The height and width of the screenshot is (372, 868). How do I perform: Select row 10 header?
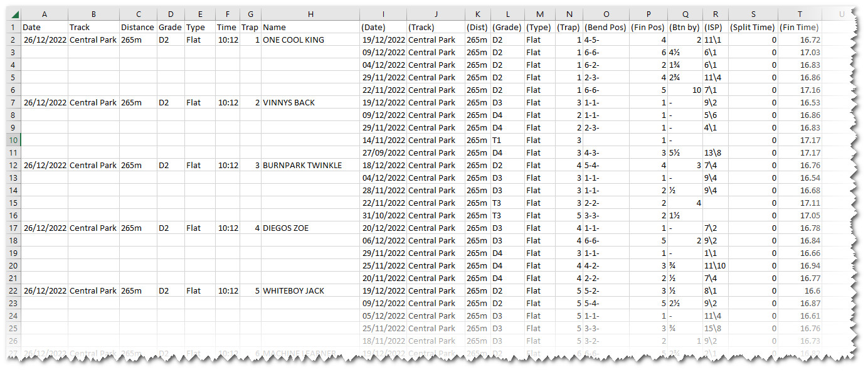tap(14, 140)
